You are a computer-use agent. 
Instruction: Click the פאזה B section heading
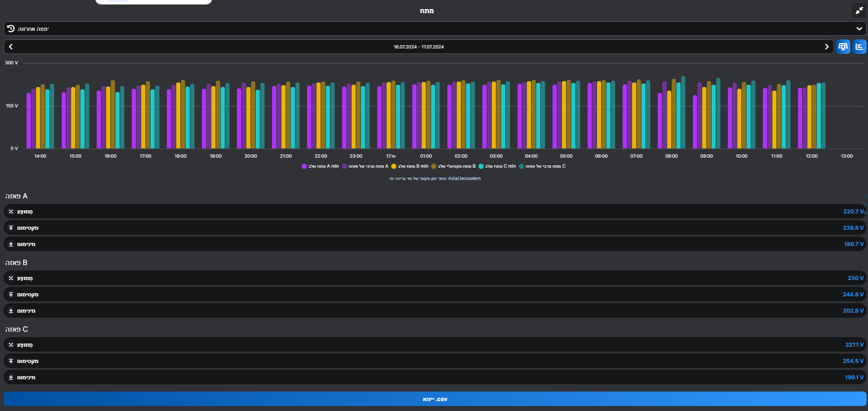[x=16, y=263]
